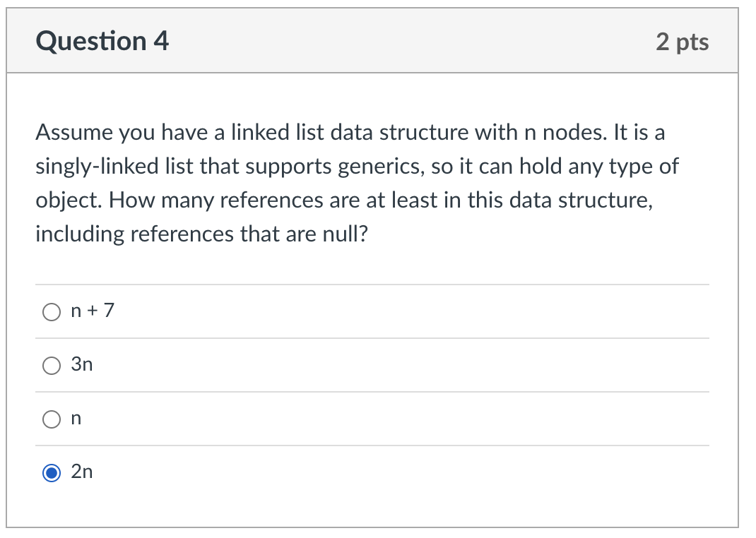Viewport: 756px width, 538px height.
Task: Click the question description paragraph
Action: (353, 182)
